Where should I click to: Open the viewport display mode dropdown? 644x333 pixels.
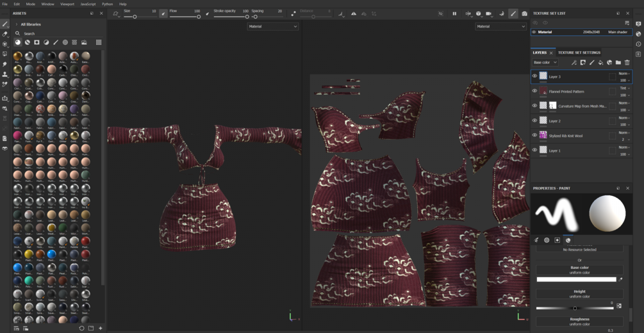479,13
